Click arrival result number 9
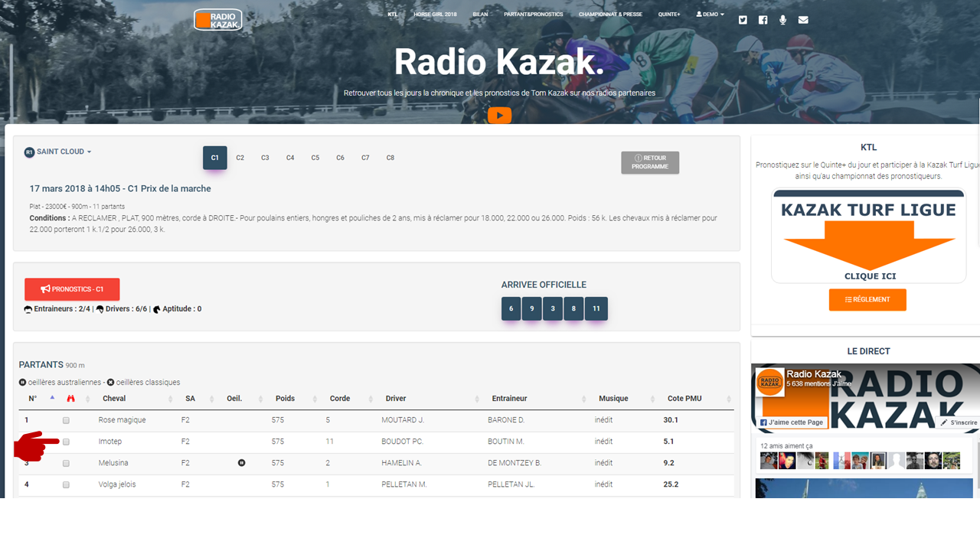 pos(531,309)
